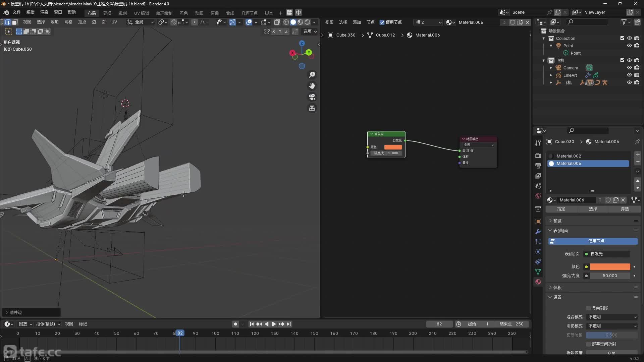Toggle snapping magnet icon
This screenshot has width=644, height=362.
pyautogui.click(x=173, y=22)
